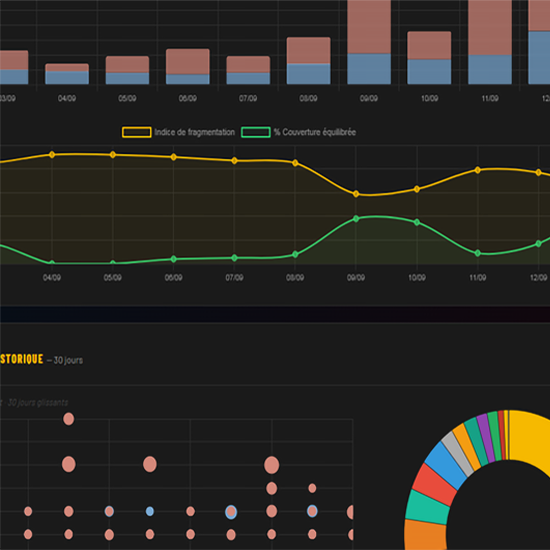The width and height of the screenshot is (550, 550).
Task: Click the red bar segment for 11/09
Action: pos(490,27)
